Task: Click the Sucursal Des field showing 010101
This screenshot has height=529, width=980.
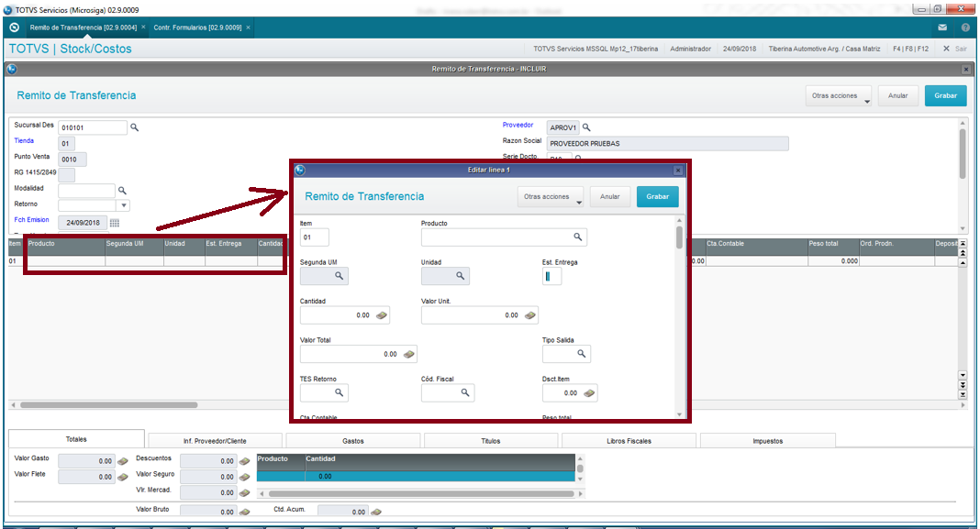Action: coord(93,127)
